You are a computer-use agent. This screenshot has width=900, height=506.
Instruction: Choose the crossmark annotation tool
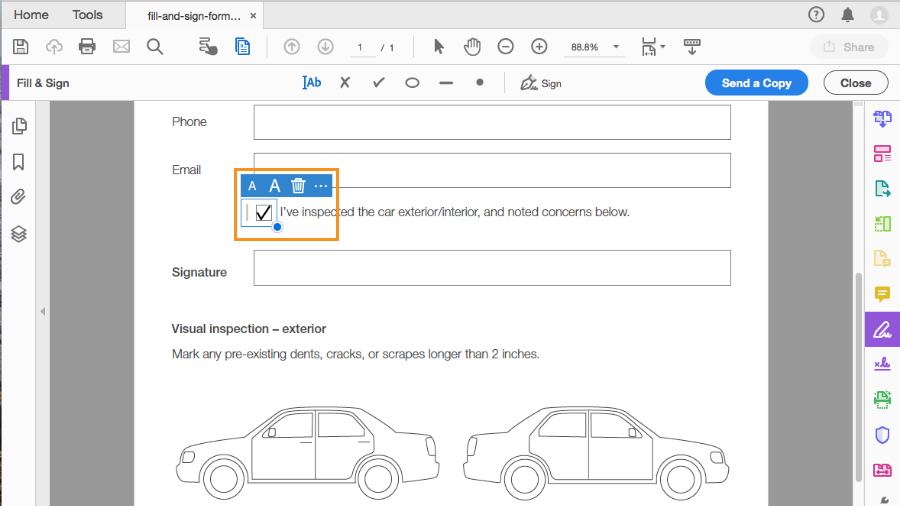pos(345,83)
